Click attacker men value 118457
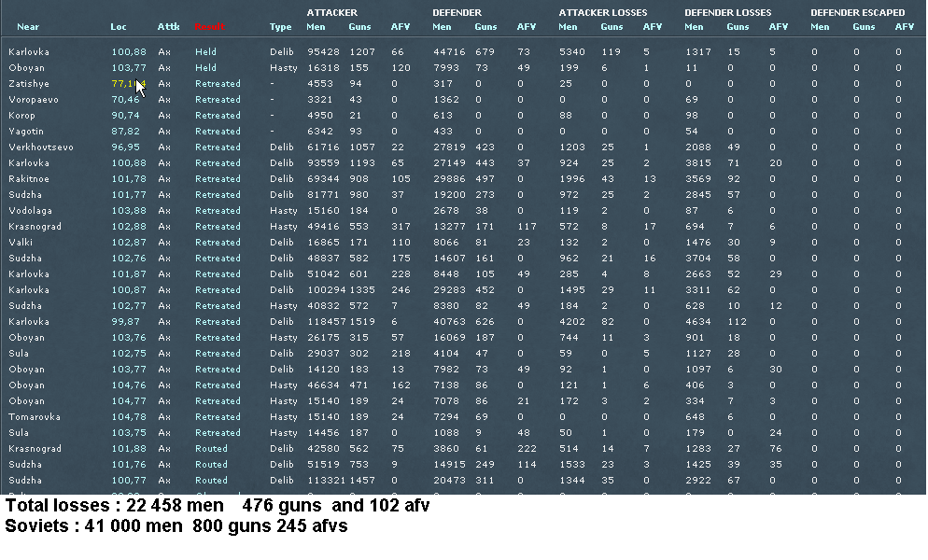This screenshot has width=928, height=560. click(x=327, y=322)
